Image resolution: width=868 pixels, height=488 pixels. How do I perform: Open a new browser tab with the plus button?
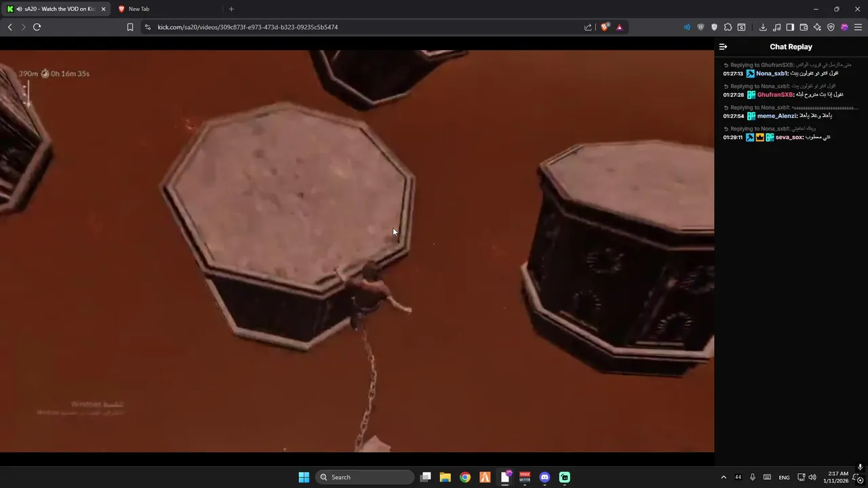(x=231, y=9)
